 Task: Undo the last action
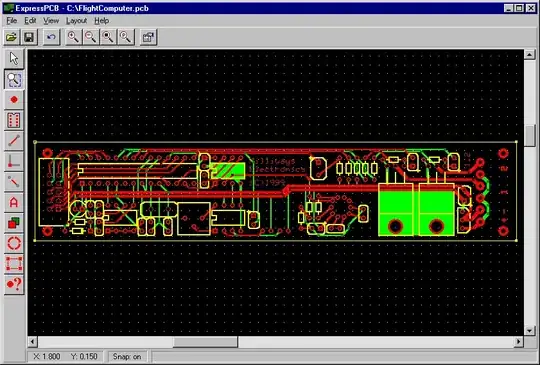pos(51,37)
